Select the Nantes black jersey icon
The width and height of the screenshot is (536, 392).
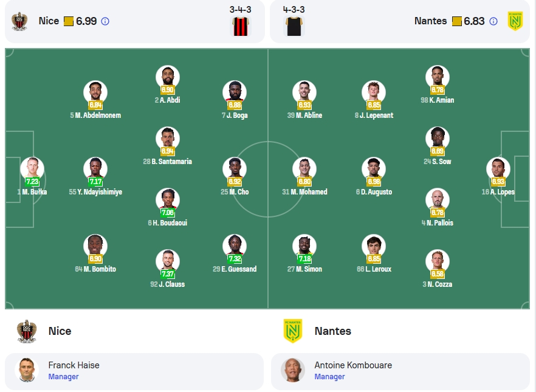(x=294, y=26)
